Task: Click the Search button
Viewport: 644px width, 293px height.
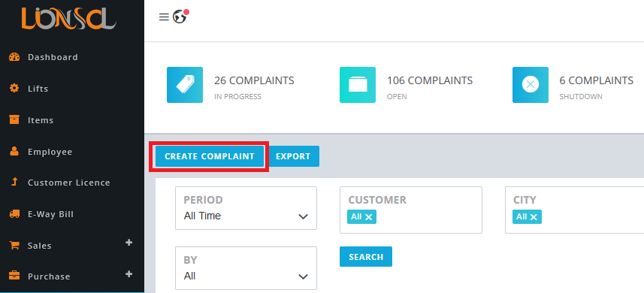Action: (x=366, y=257)
